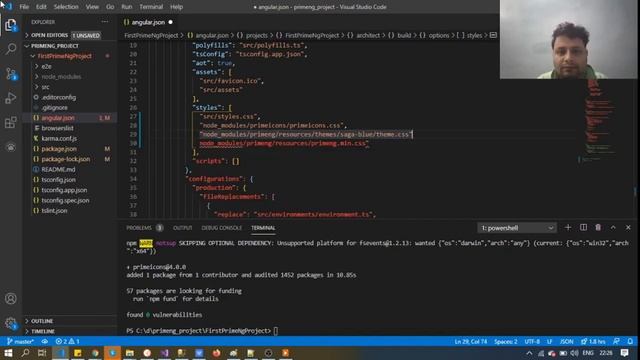Open the Go menu
The width and height of the screenshot is (640, 360).
pyautogui.click(x=110, y=7)
